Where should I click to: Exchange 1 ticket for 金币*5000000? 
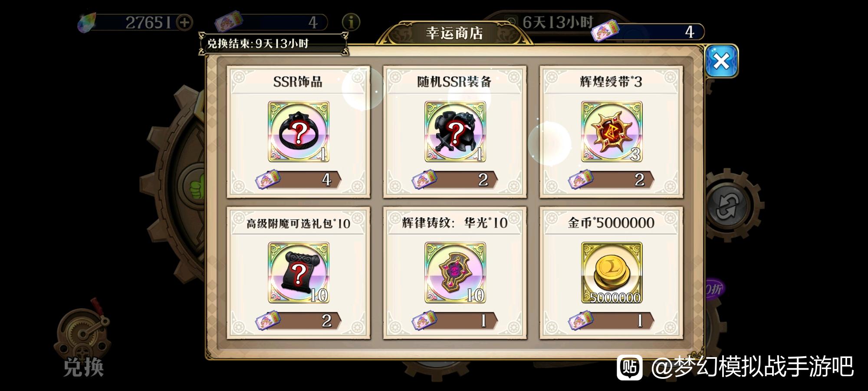612,321
